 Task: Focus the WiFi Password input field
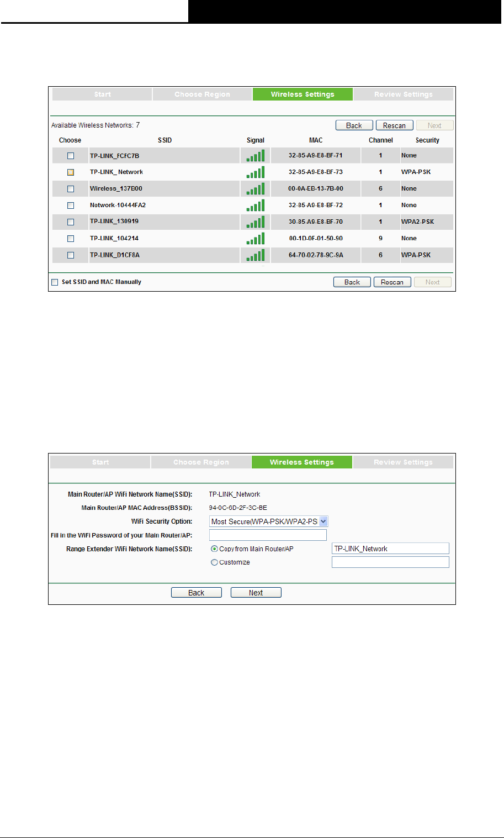pos(268,535)
